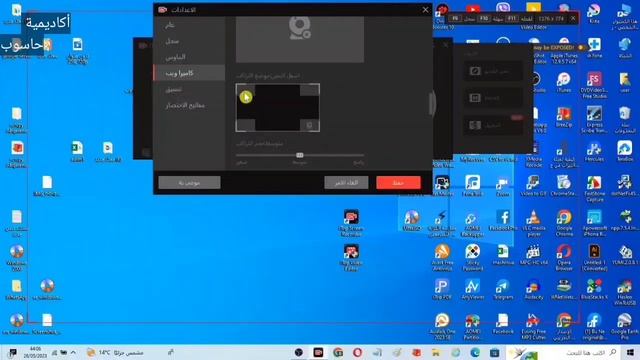Set webcam position to top-right corner
Viewport: 640px width, 360px height.
point(309,90)
